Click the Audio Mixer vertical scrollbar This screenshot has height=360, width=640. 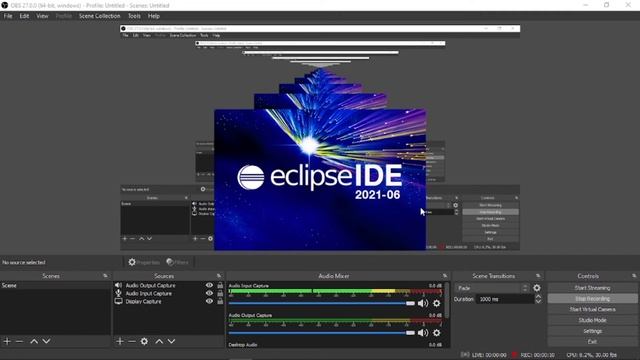(447, 300)
